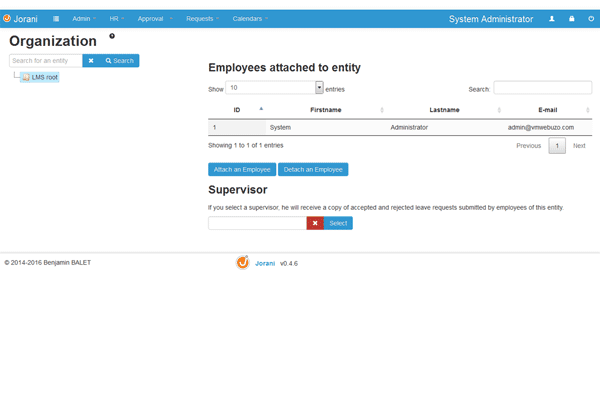Click the power logout icon
Viewport: 600px width, 400px height.
pyautogui.click(x=589, y=19)
